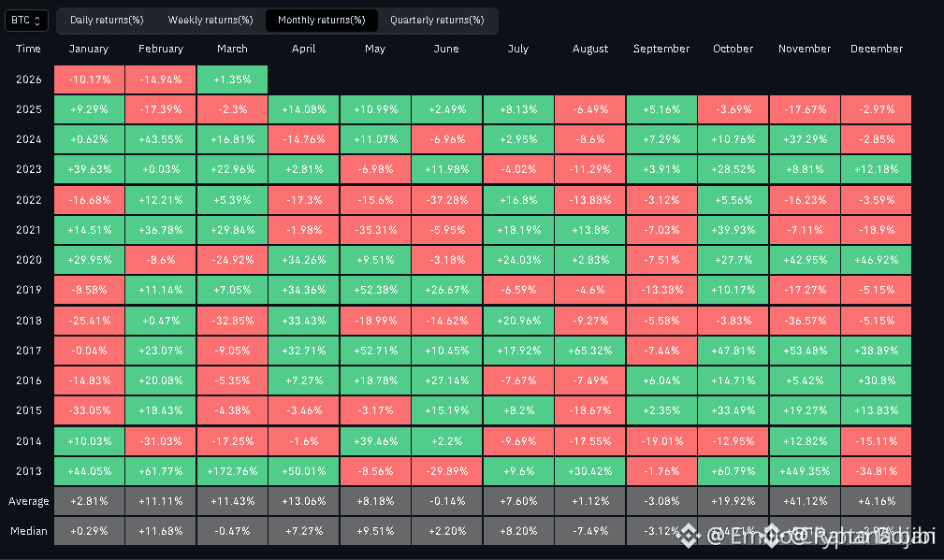Click the March column header
944x560 pixels.
232,49
